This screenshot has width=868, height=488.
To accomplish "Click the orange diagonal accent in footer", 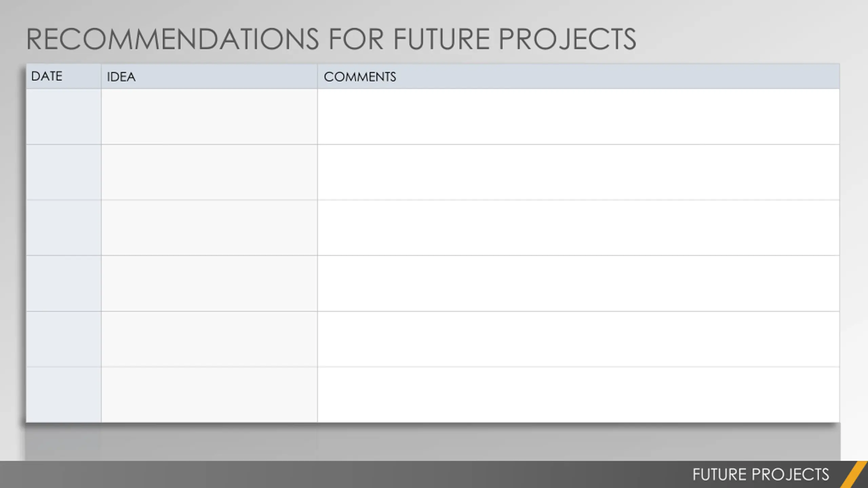I will pos(854,474).
